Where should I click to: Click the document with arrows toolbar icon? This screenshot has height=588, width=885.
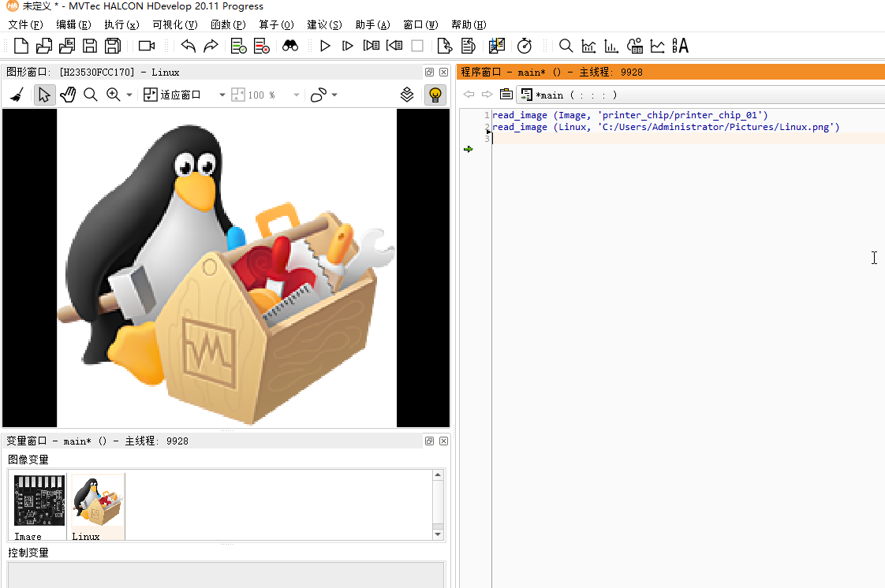pyautogui.click(x=468, y=46)
